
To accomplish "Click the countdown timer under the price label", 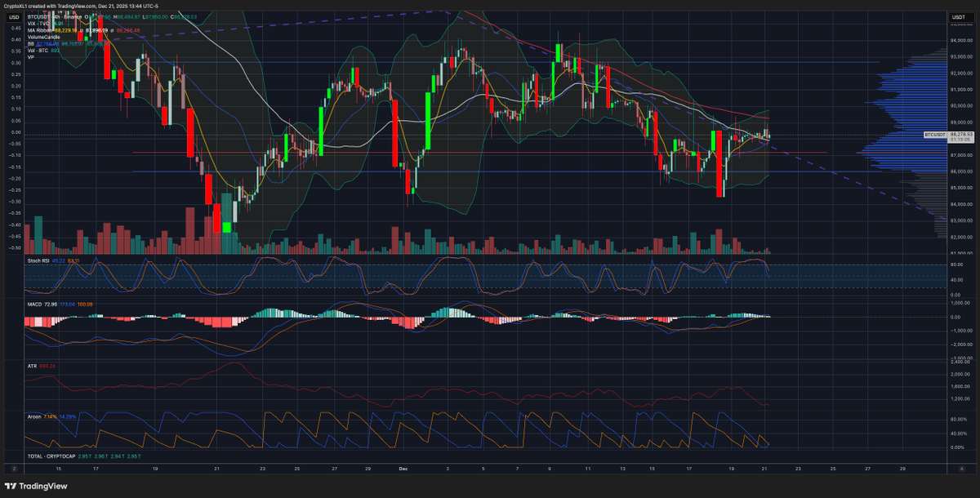I will 959,139.
